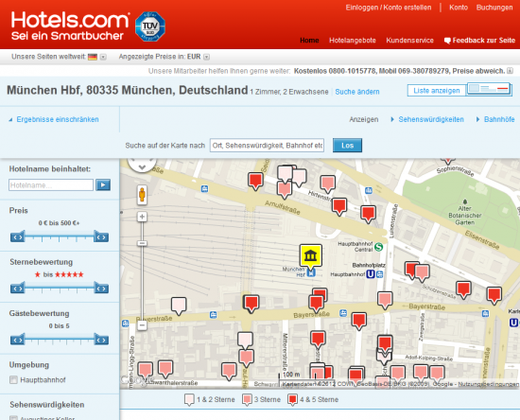Click the yellow München Hbf landmark marker
This screenshot has width=520, height=420.
point(311,255)
